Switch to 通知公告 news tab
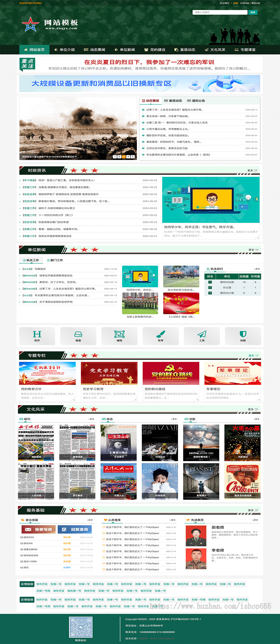280x644 pixels. coord(196,101)
